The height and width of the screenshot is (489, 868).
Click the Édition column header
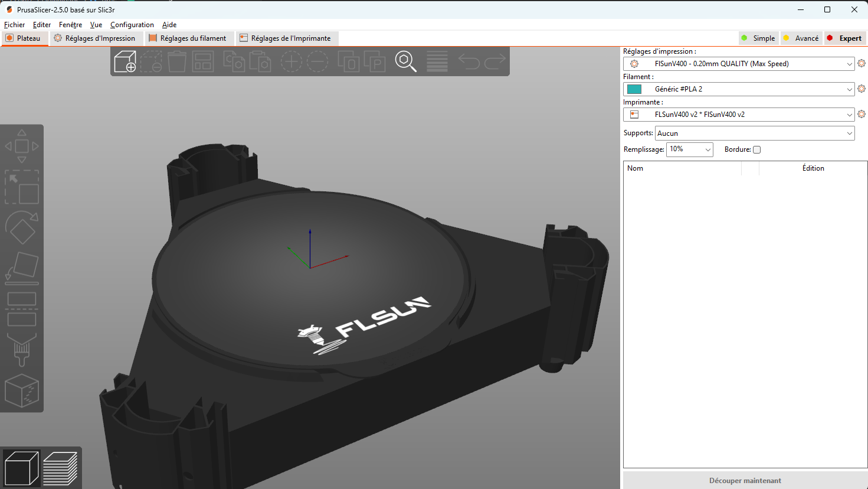(813, 168)
